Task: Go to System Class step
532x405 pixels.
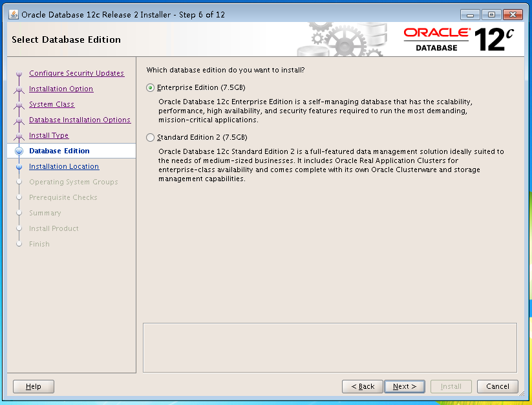Action: [x=52, y=104]
